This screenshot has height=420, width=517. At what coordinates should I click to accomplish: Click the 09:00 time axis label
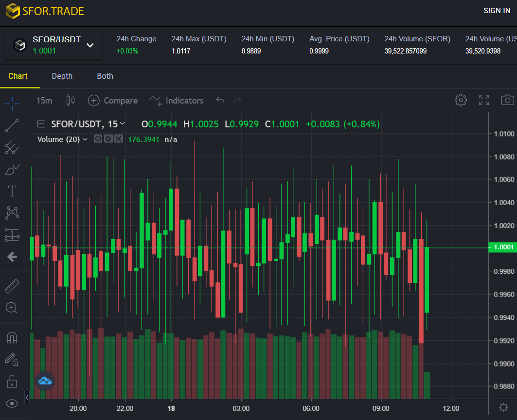381,408
